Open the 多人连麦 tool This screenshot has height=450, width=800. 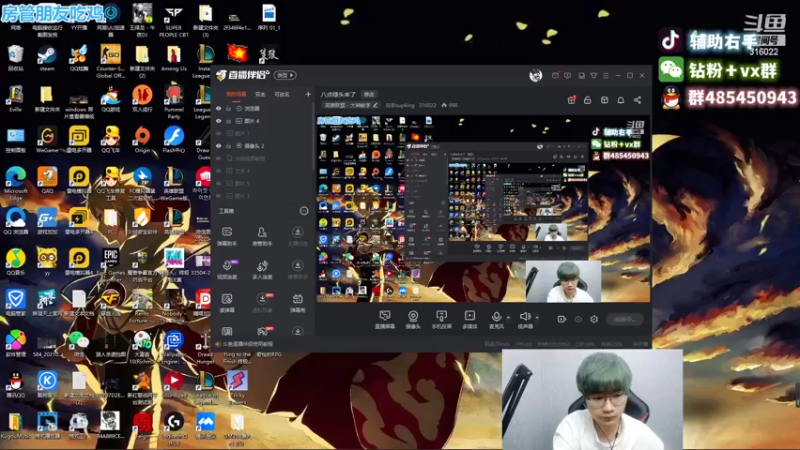[x=262, y=269]
